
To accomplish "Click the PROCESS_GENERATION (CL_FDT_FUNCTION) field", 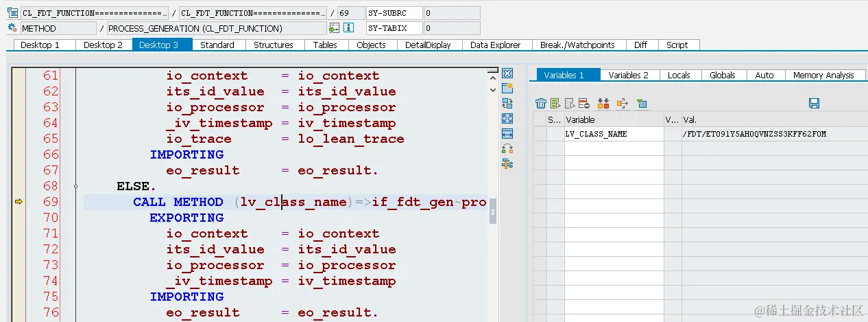I will (x=217, y=28).
